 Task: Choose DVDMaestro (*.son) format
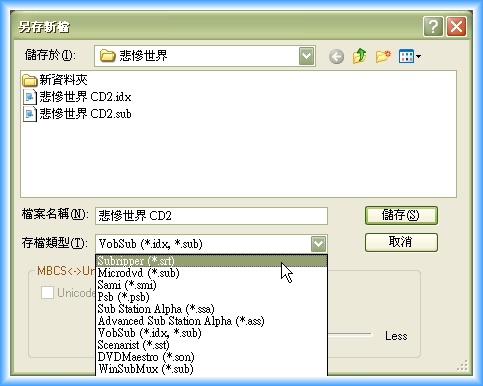pyautogui.click(x=211, y=357)
